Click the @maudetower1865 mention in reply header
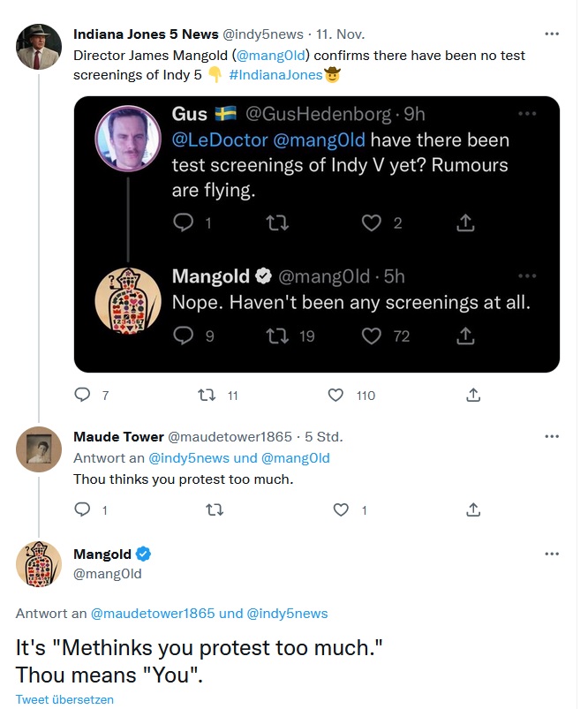This screenshot has width=588, height=709. point(154,614)
